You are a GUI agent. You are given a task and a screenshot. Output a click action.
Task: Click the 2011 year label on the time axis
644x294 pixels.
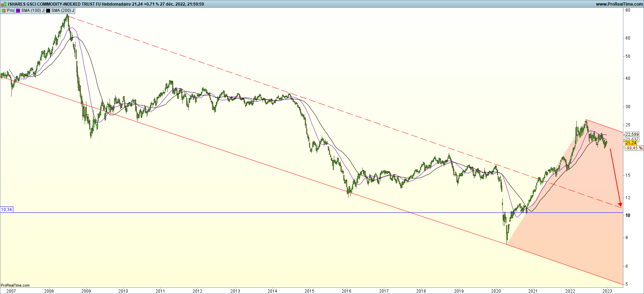pyautogui.click(x=160, y=291)
